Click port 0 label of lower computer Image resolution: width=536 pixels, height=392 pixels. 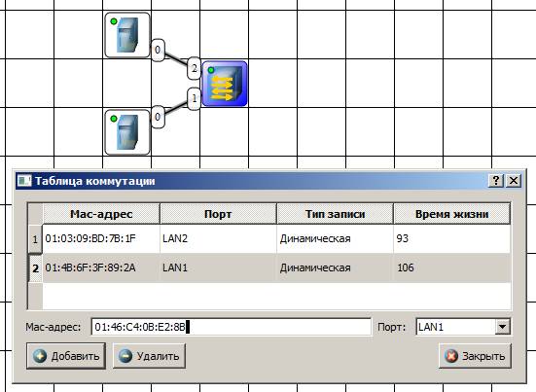pyautogui.click(x=158, y=117)
